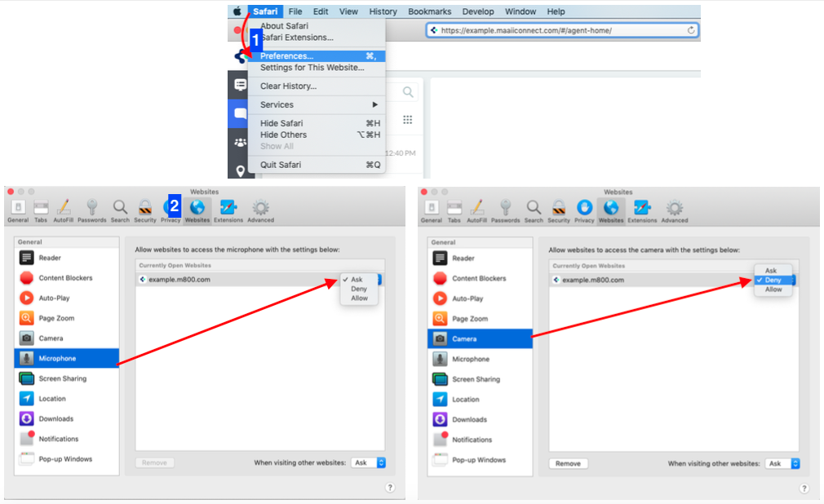Select Downloads in the left window's sidebar
Screen dimensions: 824x504
pos(67,418)
